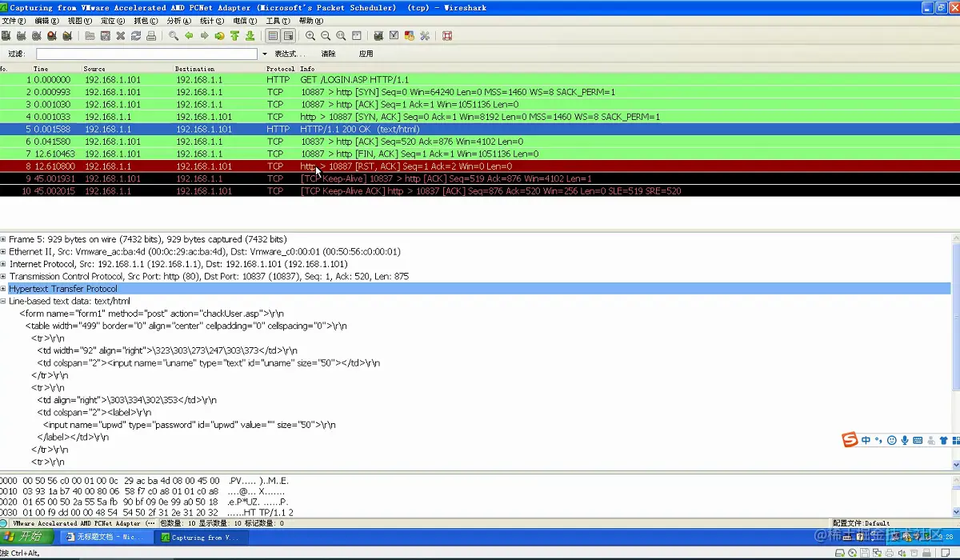Jump to first packet icon
The width and height of the screenshot is (960, 560).
[x=234, y=36]
